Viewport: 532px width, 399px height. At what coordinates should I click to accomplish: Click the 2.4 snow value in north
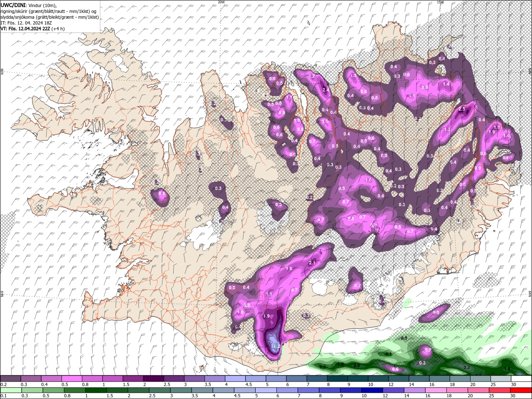(326, 90)
